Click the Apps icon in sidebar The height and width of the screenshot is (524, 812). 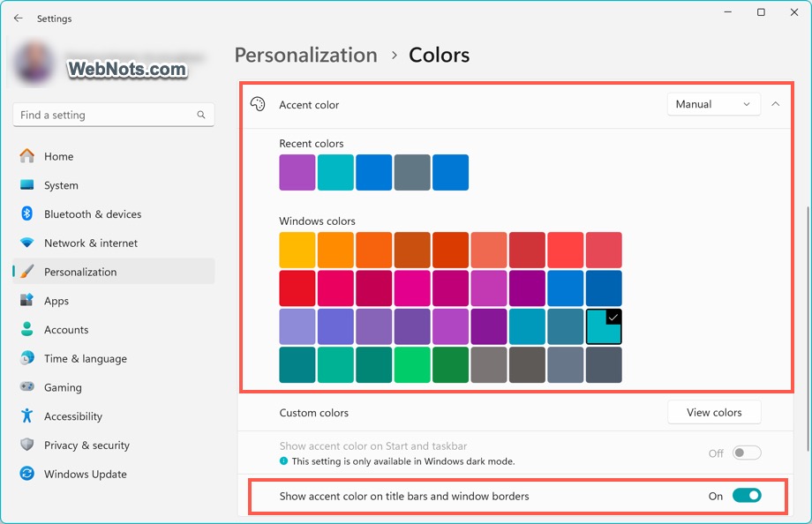27,300
